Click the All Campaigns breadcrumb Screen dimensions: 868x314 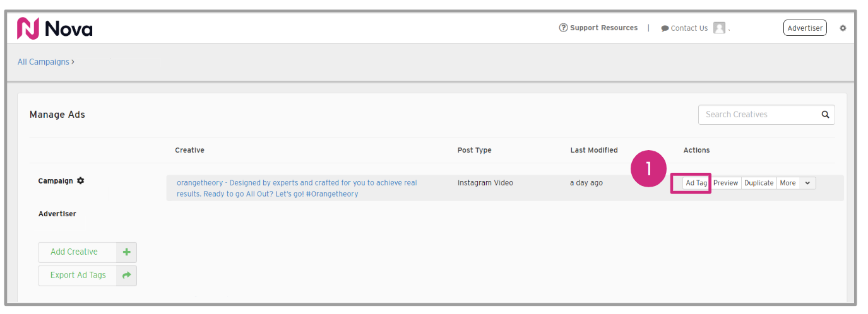click(x=43, y=62)
